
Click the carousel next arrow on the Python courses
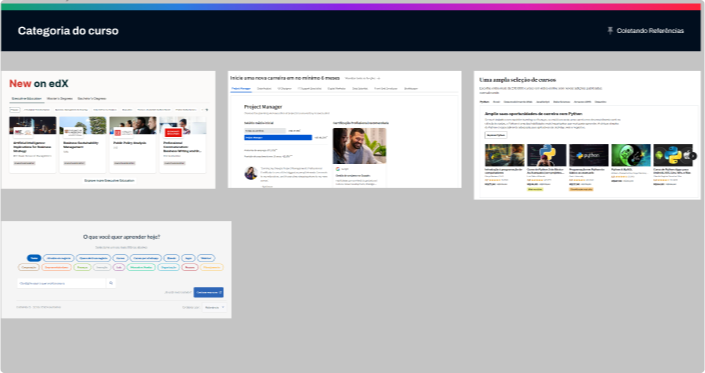click(693, 156)
